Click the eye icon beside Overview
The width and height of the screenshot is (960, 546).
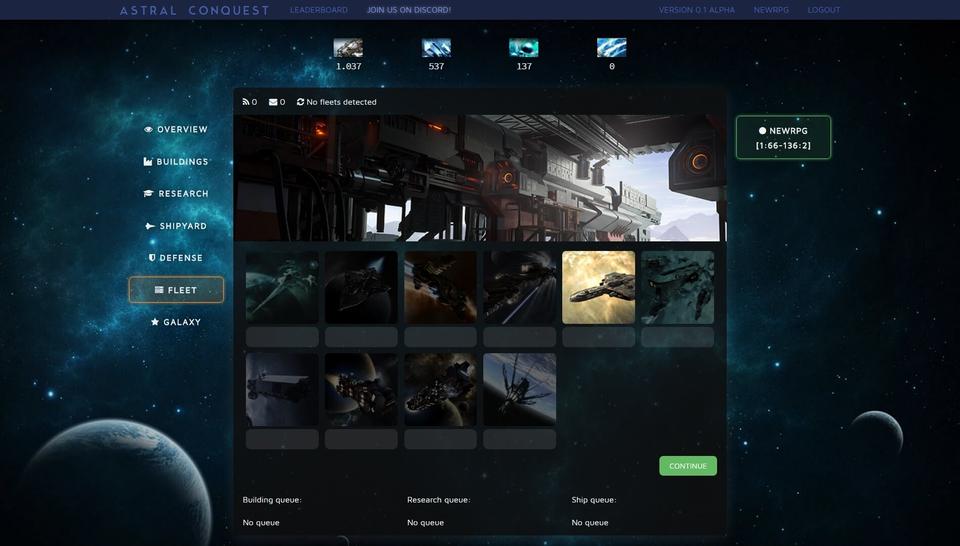coord(148,130)
